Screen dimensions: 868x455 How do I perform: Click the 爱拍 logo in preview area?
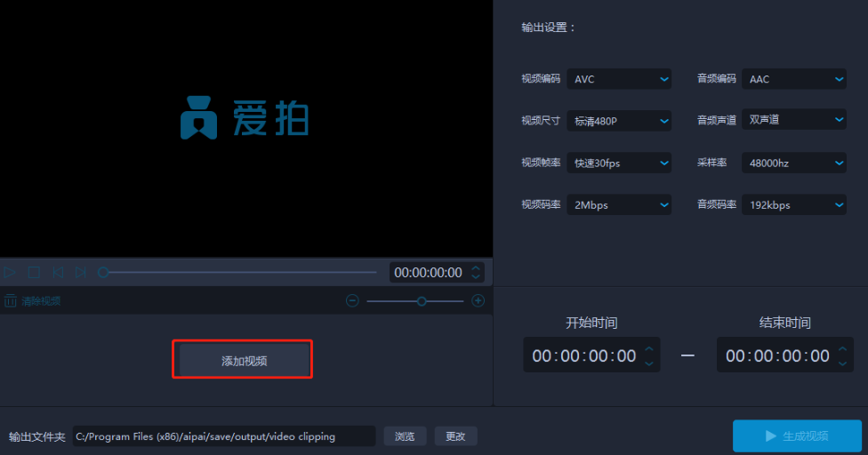click(x=245, y=117)
